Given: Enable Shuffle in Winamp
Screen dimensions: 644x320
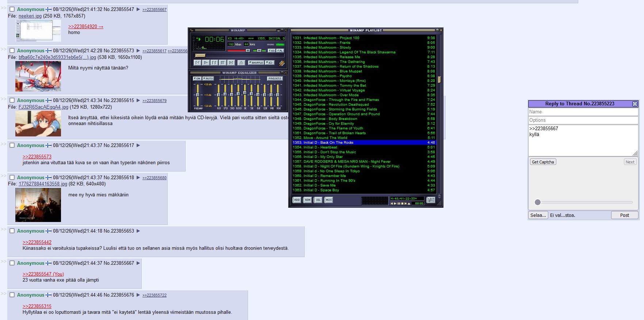Looking at the screenshot, I should [256, 63].
